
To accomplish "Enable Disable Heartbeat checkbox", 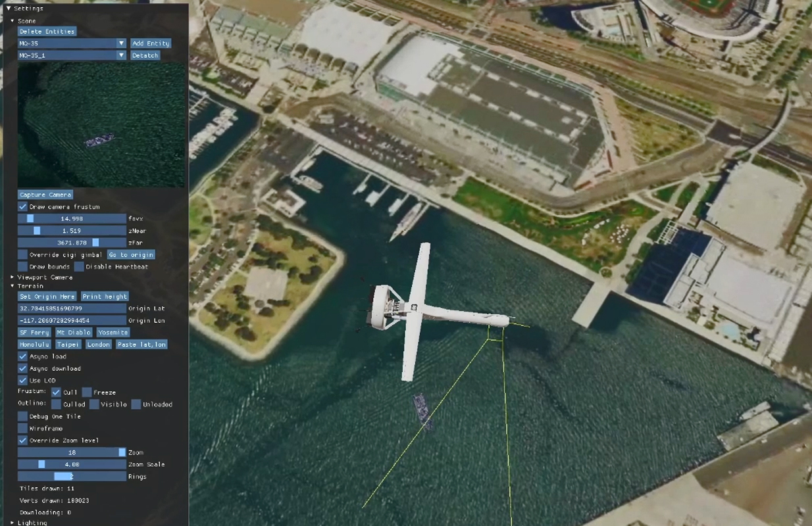I will (x=79, y=266).
